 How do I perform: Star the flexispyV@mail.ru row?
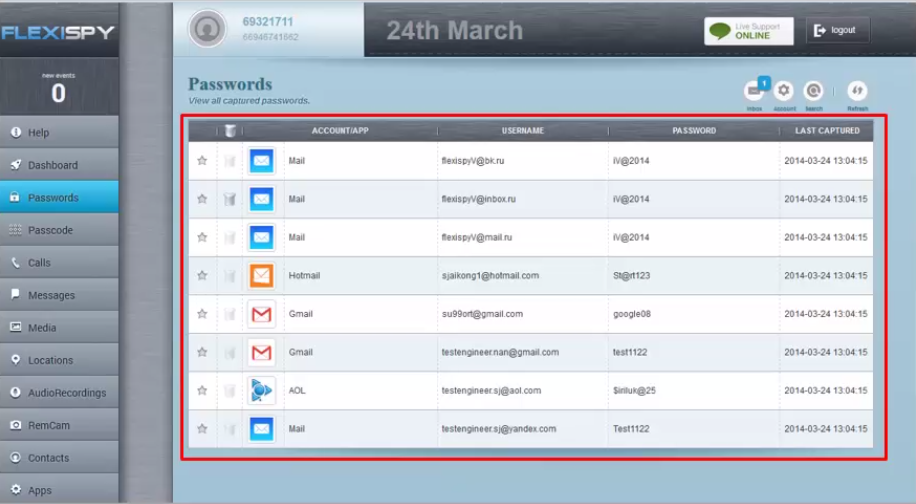[202, 237]
